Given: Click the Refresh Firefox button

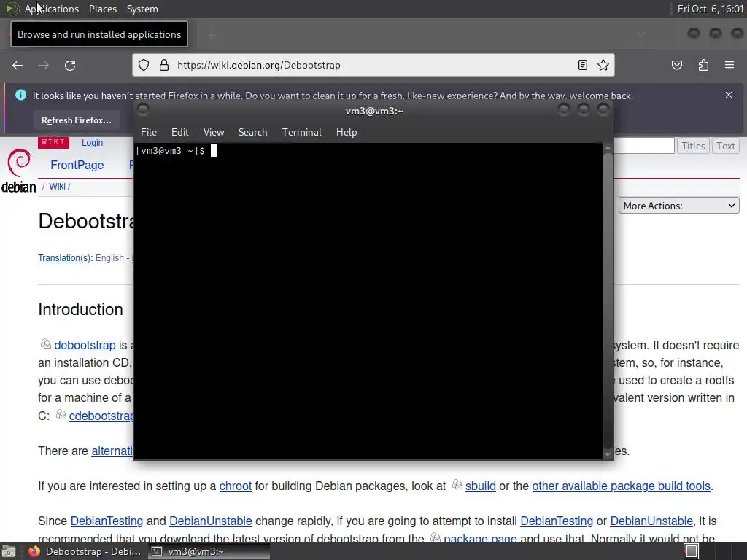Looking at the screenshot, I should pos(76,120).
